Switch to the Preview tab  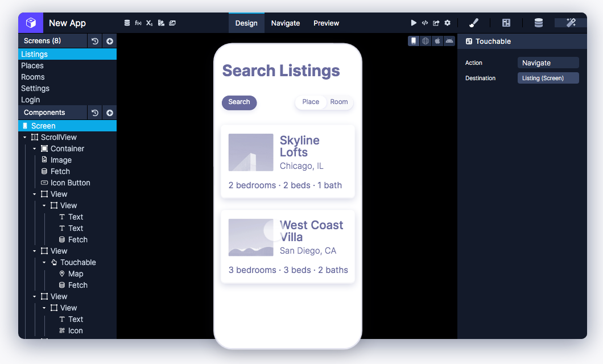coord(326,23)
